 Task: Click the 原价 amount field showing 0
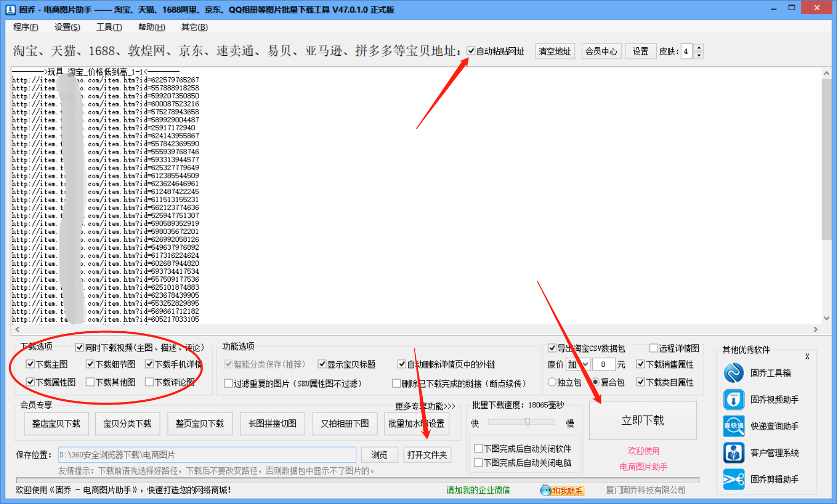[x=604, y=364]
